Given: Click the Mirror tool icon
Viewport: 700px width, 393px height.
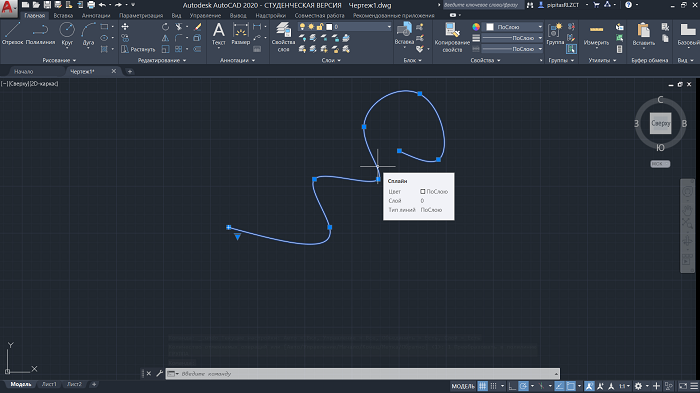Looking at the screenshot, I should (x=165, y=38).
